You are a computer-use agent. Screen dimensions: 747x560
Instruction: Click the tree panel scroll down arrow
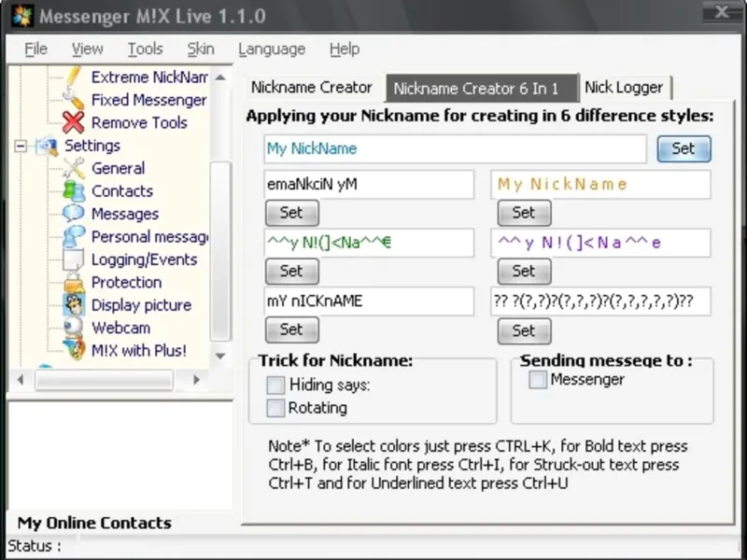pyautogui.click(x=220, y=356)
